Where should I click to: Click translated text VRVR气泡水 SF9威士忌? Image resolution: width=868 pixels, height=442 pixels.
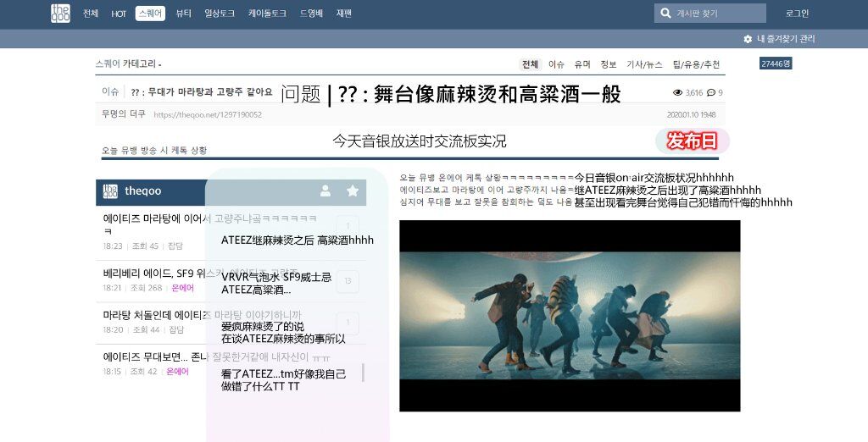pyautogui.click(x=276, y=277)
